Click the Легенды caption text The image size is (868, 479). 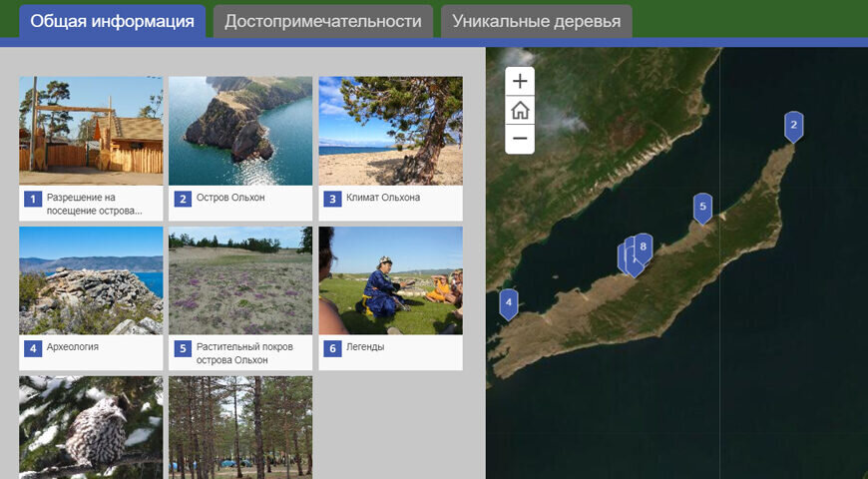(x=365, y=347)
